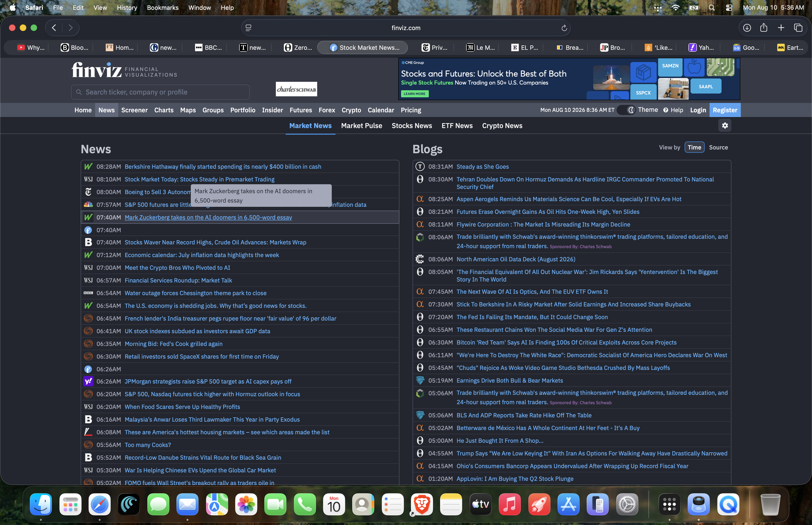The height and width of the screenshot is (525, 812).
Task: Click the news settings gear icon
Action: pos(725,125)
